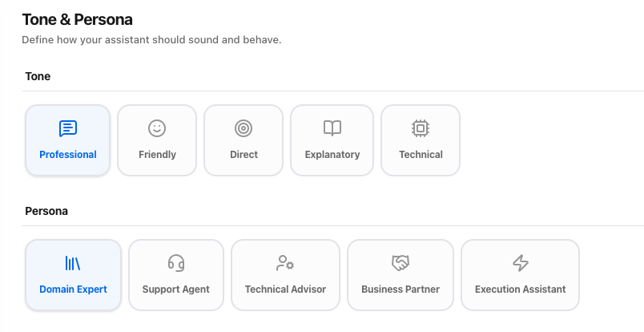Pick the Technical Advisor persona label
Screen dimensions: 644x332
[x=285, y=289]
